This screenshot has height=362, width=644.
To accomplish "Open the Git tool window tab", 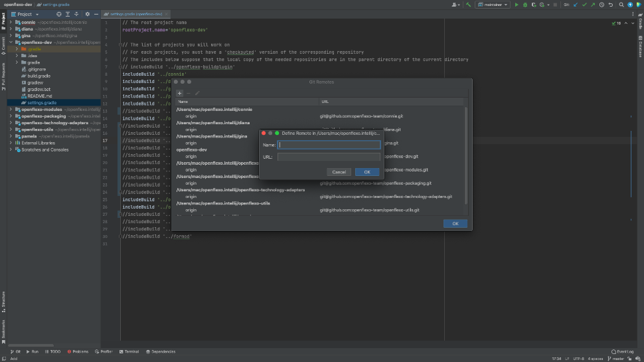I will tap(16, 352).
